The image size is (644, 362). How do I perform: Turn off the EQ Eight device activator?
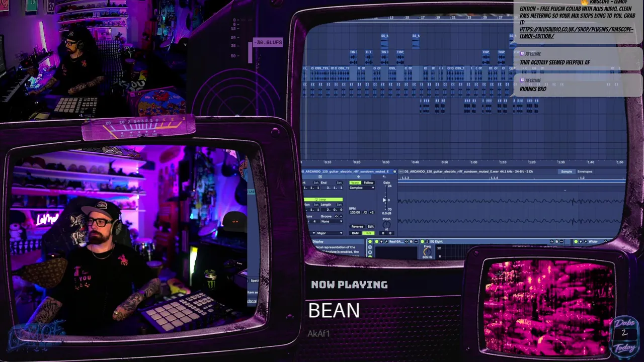coord(422,241)
